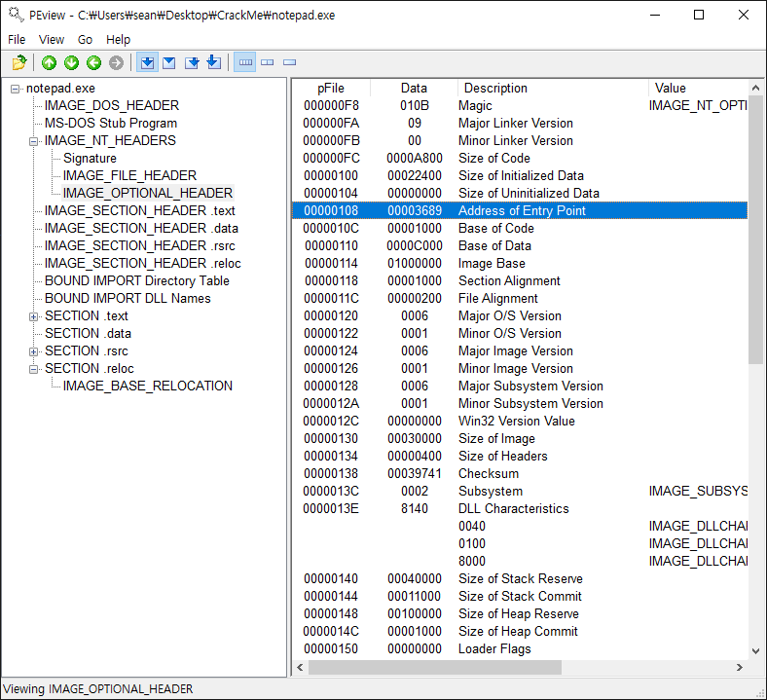Click the Subsystem row
Viewport: 767px width, 700px height.
coord(520,491)
